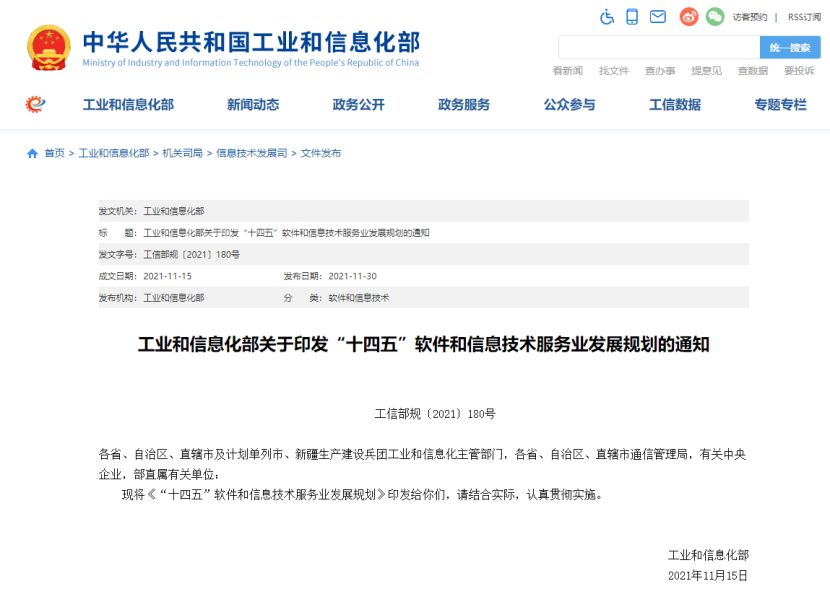Click the accessibility wheelchair icon
This screenshot has width=830, height=595.
[x=607, y=17]
